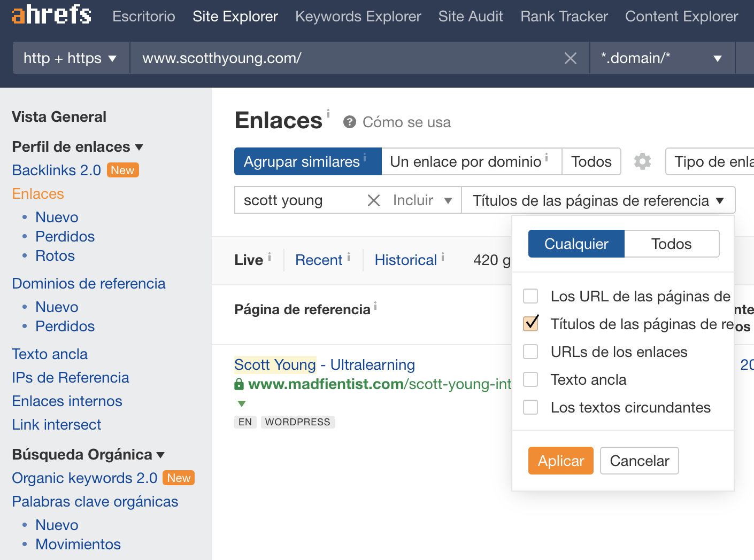Viewport: 754px width, 560px height.
Task: Click the info icon next to Enlaces heading
Action: tap(328, 113)
